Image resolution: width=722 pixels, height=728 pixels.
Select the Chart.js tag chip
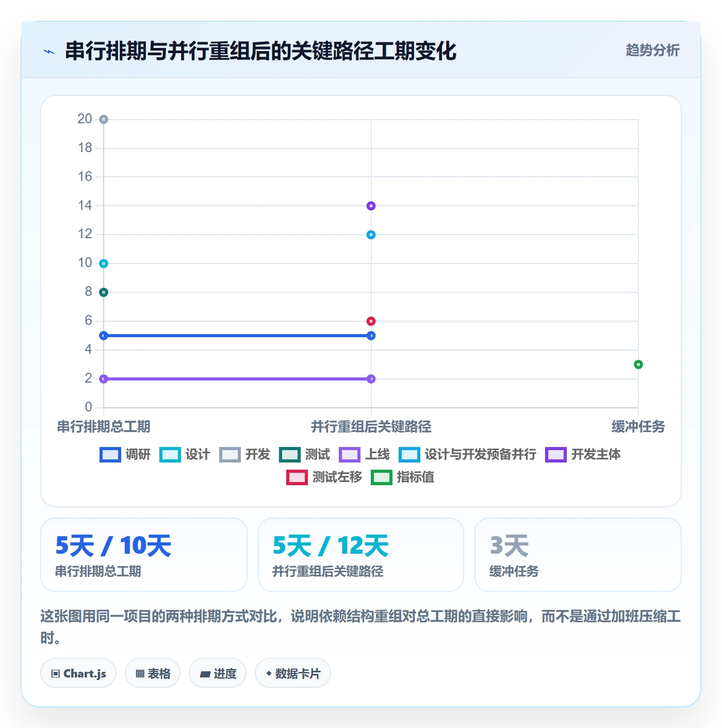point(78,673)
